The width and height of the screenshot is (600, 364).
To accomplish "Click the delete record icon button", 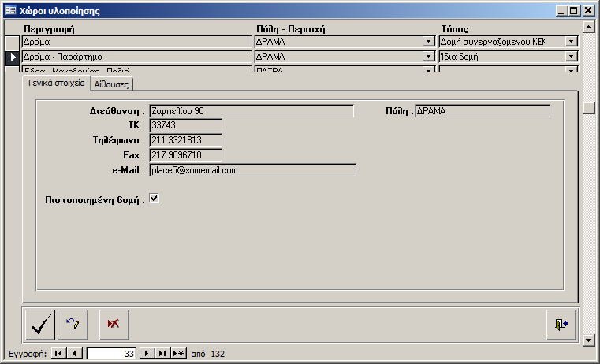I will (114, 324).
